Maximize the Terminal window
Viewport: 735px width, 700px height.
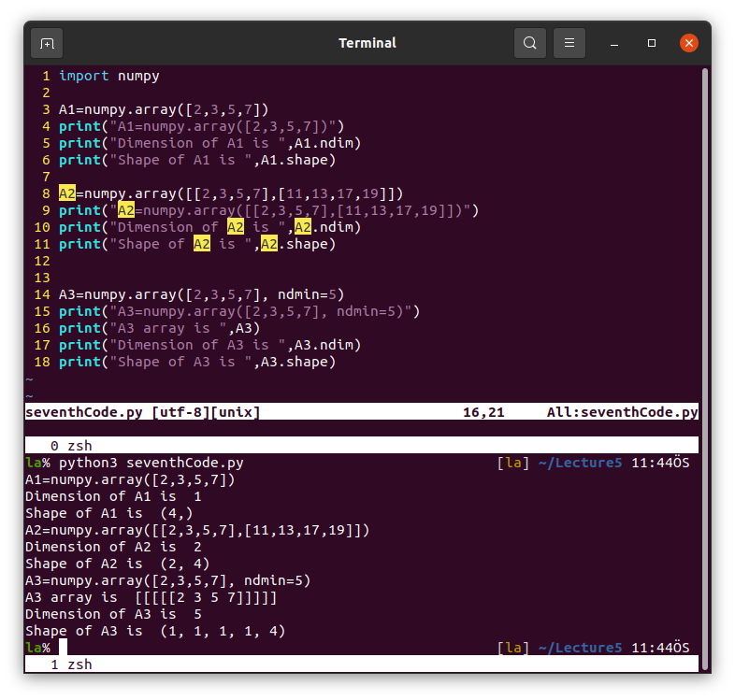[652, 43]
